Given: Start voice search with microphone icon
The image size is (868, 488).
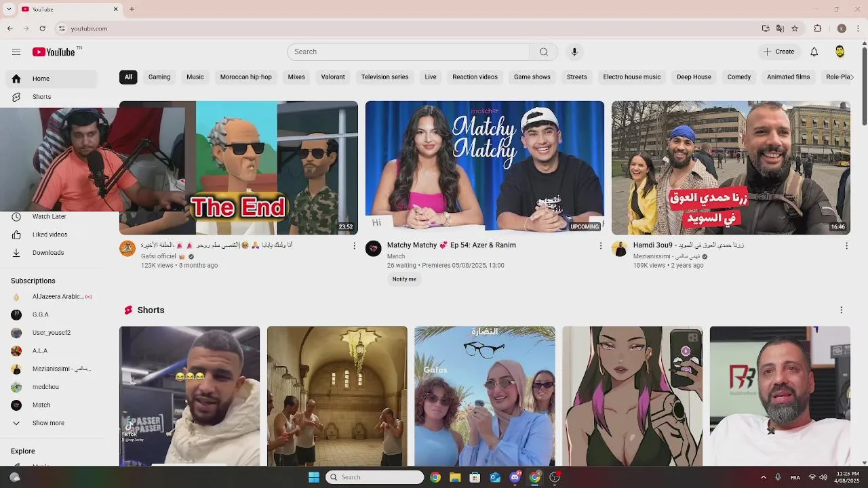Looking at the screenshot, I should tap(574, 52).
